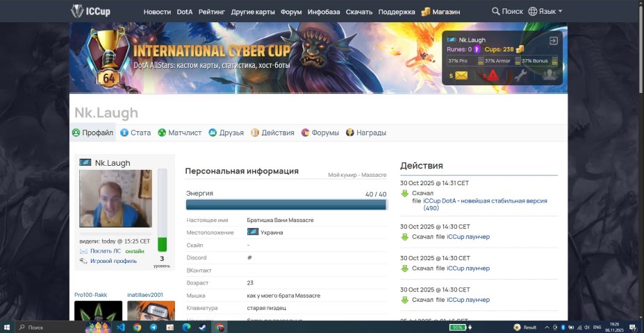Viewport: 644px width, 333px height.
Task: Switch to the Форумы tab
Action: [x=320, y=133]
